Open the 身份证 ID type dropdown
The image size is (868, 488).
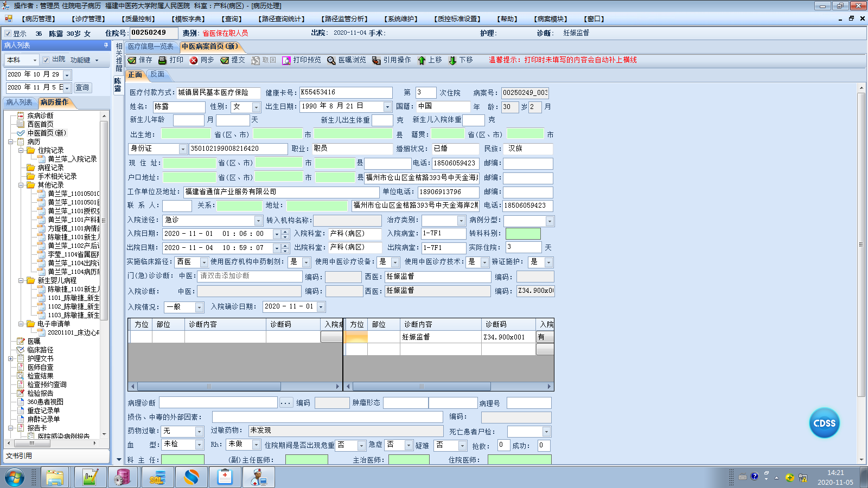[183, 149]
